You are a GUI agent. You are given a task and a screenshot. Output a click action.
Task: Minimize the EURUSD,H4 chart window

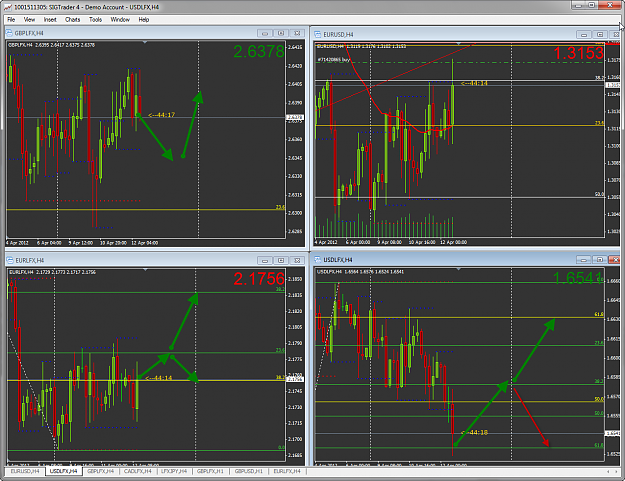click(x=584, y=35)
